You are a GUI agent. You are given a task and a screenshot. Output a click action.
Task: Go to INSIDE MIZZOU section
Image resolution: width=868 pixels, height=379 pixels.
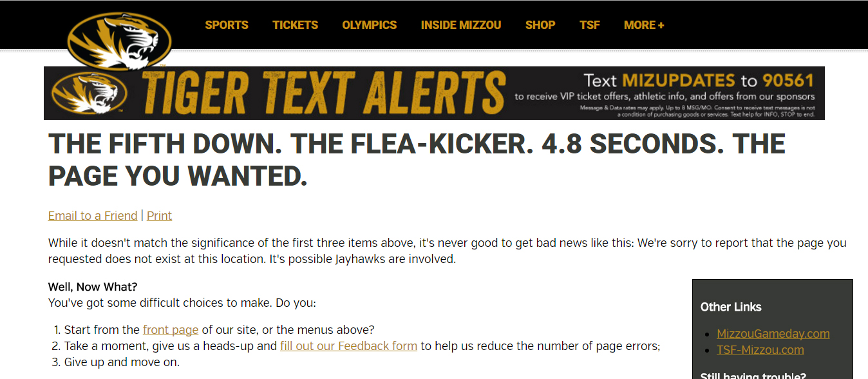[x=461, y=25]
